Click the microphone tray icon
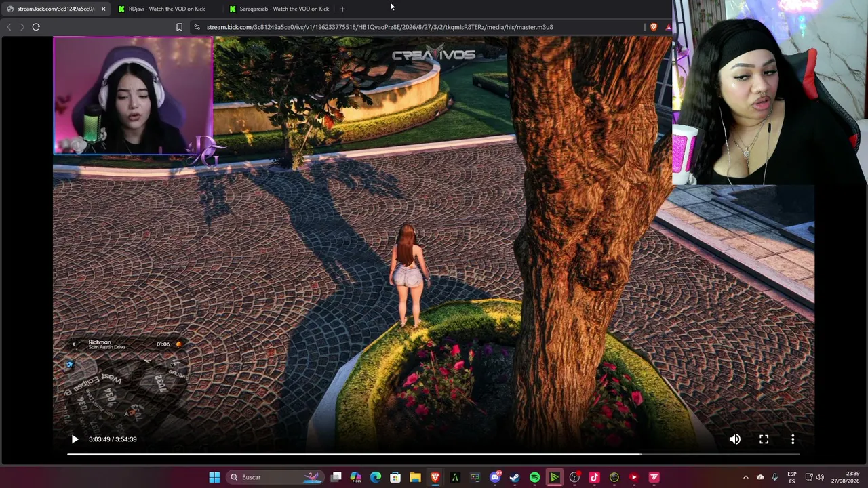The image size is (868, 488). (x=774, y=477)
